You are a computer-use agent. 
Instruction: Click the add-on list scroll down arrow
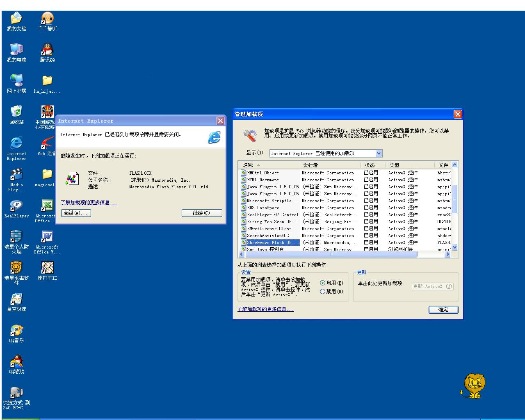coord(454,247)
